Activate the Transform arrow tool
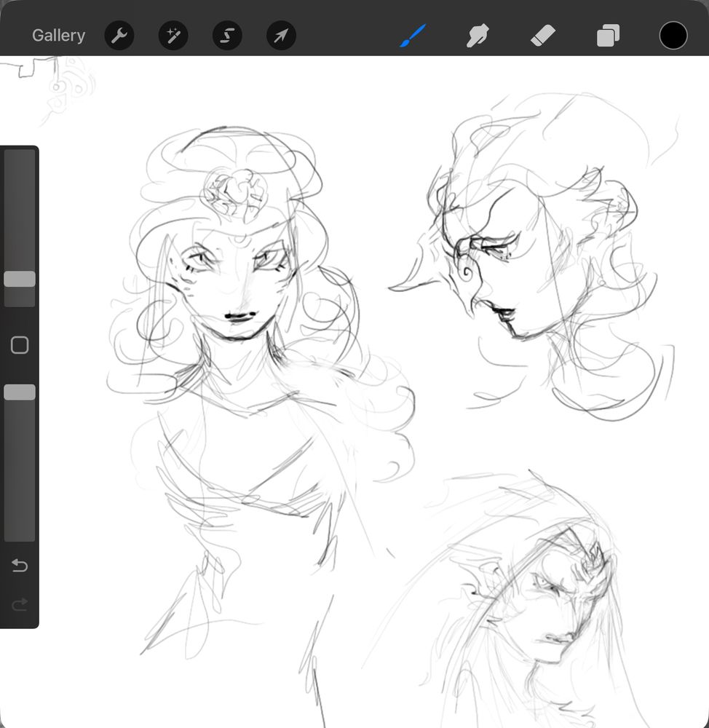 (282, 35)
